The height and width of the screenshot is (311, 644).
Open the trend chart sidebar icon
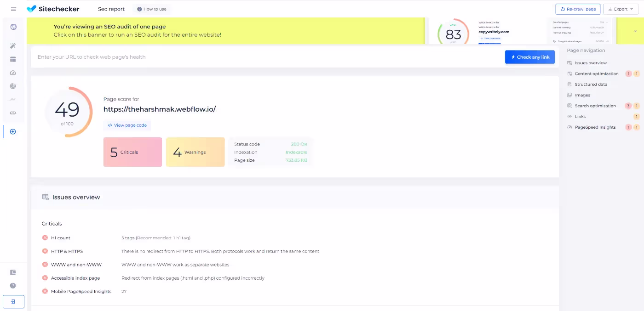tap(13, 99)
